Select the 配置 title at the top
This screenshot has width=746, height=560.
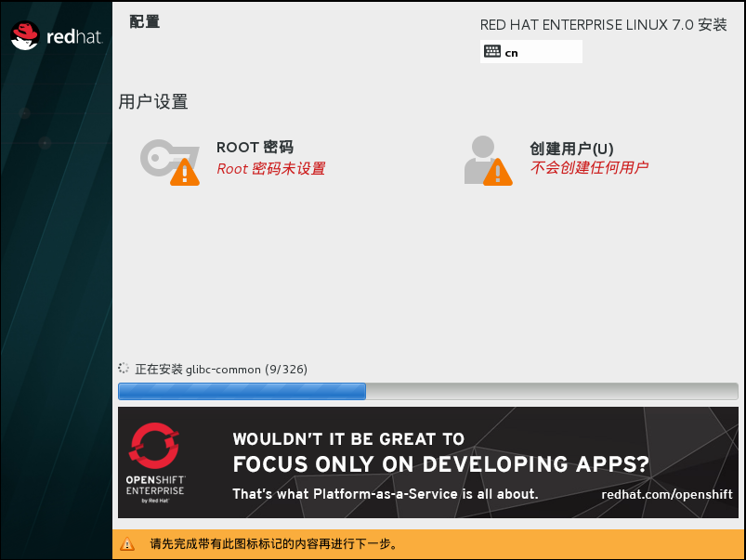[144, 20]
